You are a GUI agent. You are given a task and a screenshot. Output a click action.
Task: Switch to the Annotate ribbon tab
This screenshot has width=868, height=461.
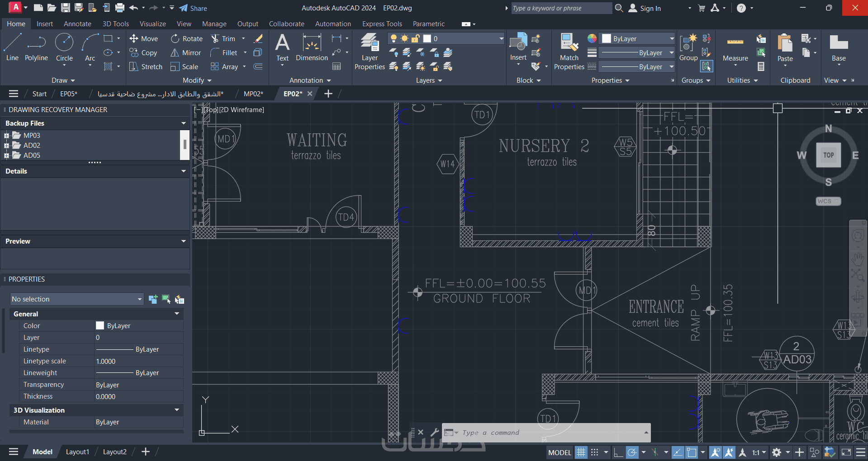click(x=77, y=24)
